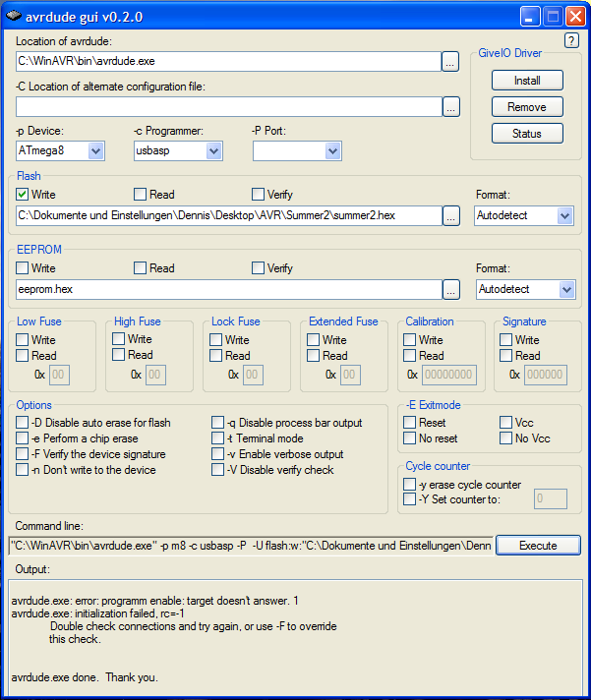Click the Calibration hex value field
This screenshot has height=700, width=591.
[x=449, y=375]
